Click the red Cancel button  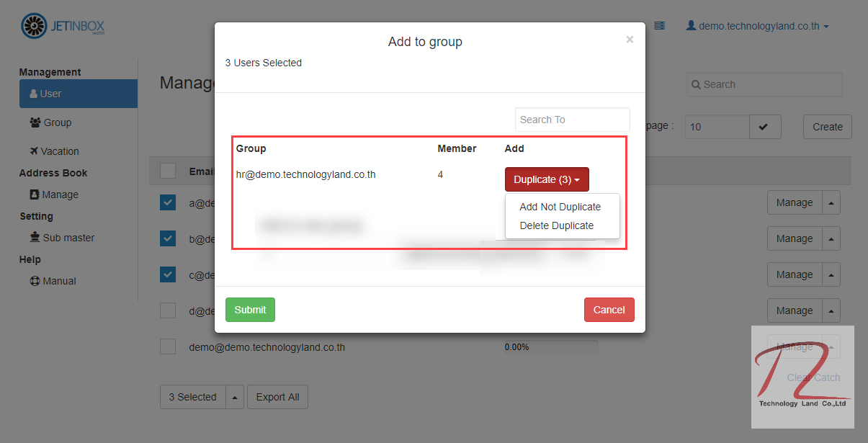pyautogui.click(x=609, y=310)
